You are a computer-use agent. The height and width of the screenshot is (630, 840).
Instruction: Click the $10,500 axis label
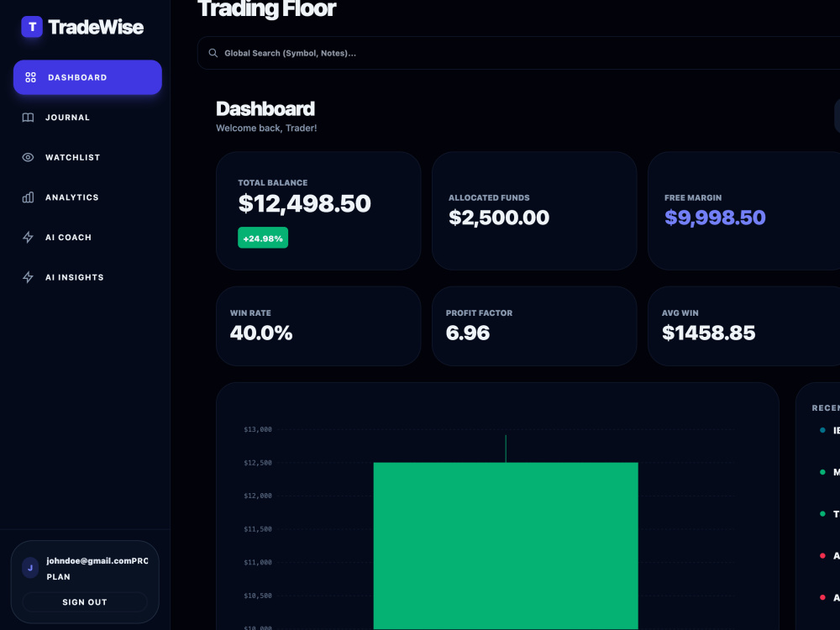(258, 596)
